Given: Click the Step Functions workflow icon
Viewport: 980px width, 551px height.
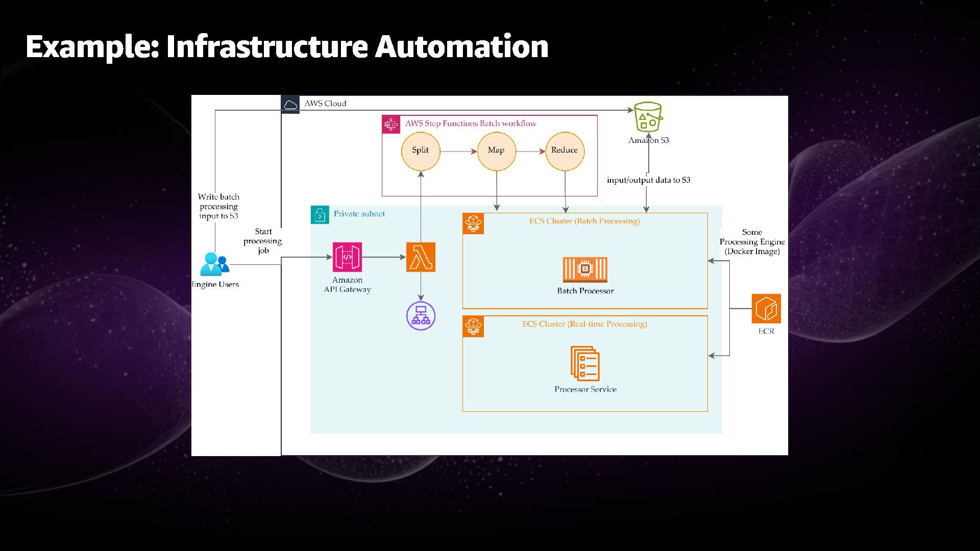Looking at the screenshot, I should [391, 124].
